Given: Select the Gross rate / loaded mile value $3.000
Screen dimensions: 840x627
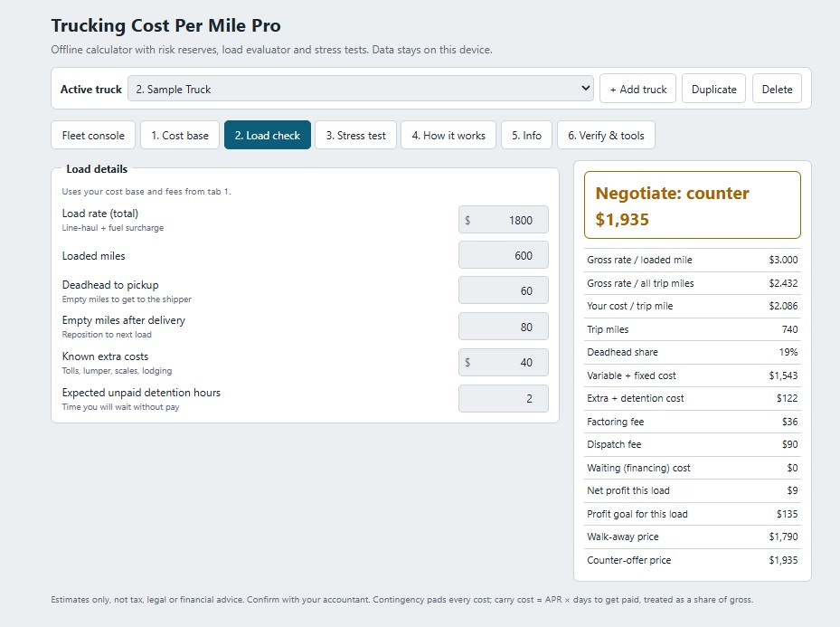Looking at the screenshot, I should pyautogui.click(x=783, y=260).
